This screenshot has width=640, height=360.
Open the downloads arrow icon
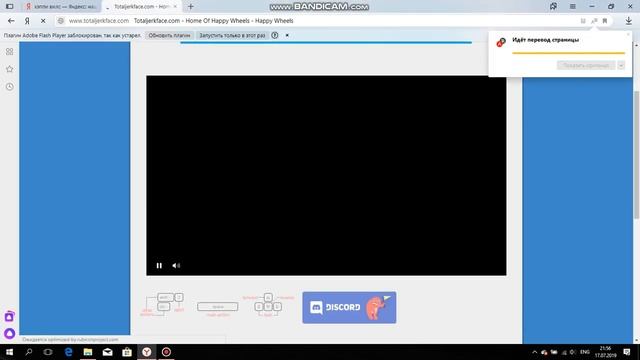coord(629,21)
